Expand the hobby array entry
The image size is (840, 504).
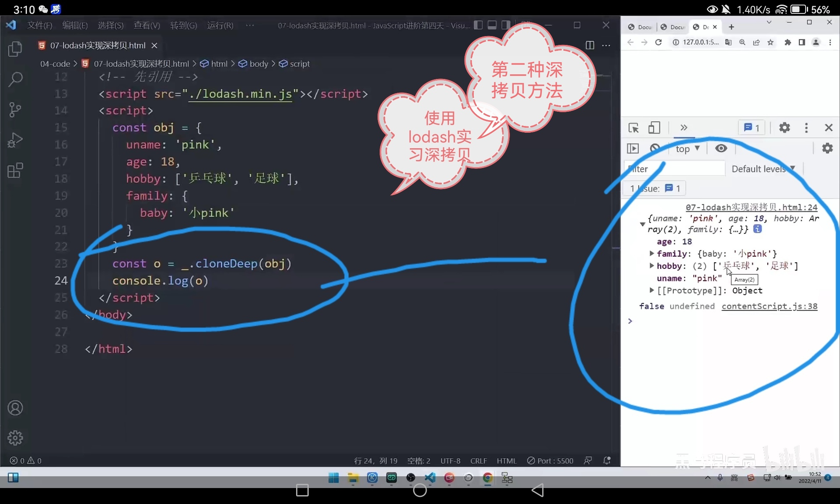tap(651, 266)
